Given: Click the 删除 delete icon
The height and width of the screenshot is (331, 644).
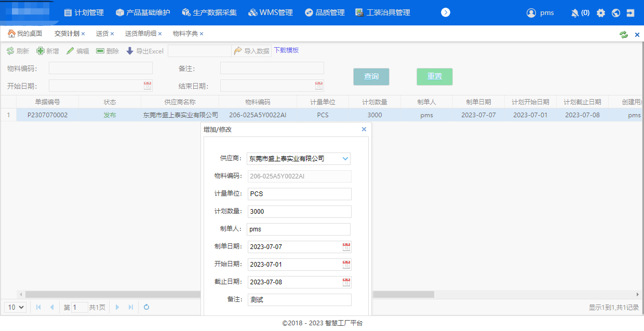Looking at the screenshot, I should pyautogui.click(x=100, y=51).
